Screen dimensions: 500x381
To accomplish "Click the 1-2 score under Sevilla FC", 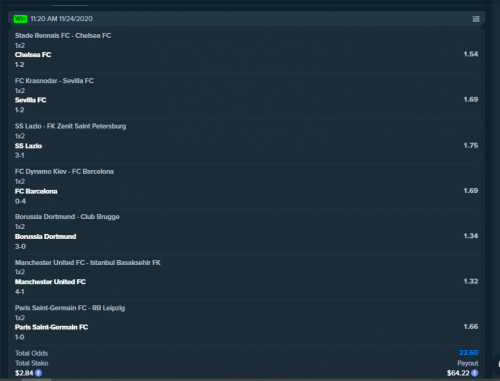I will click(x=20, y=110).
